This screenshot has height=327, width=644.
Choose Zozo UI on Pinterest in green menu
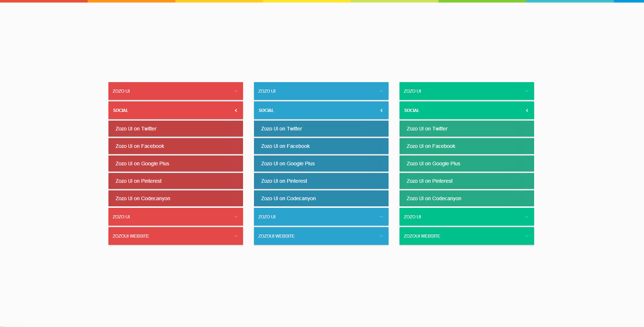coord(467,181)
